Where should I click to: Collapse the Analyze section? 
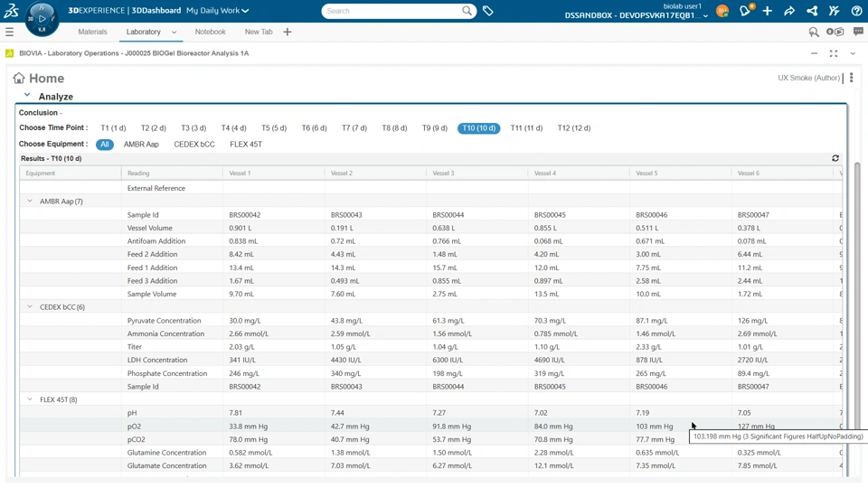[26, 95]
